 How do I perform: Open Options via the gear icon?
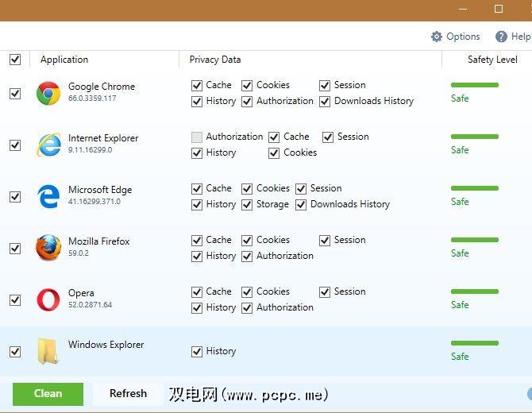437,37
